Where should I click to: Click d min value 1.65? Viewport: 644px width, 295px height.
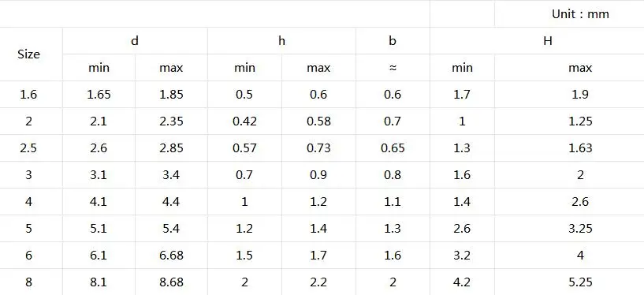[99, 95]
